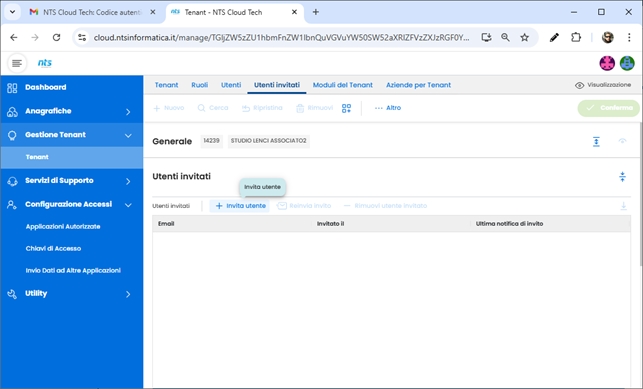The image size is (643, 389).
Task: Click the grid-plus icon beside Rimuovi
Action: tap(347, 108)
